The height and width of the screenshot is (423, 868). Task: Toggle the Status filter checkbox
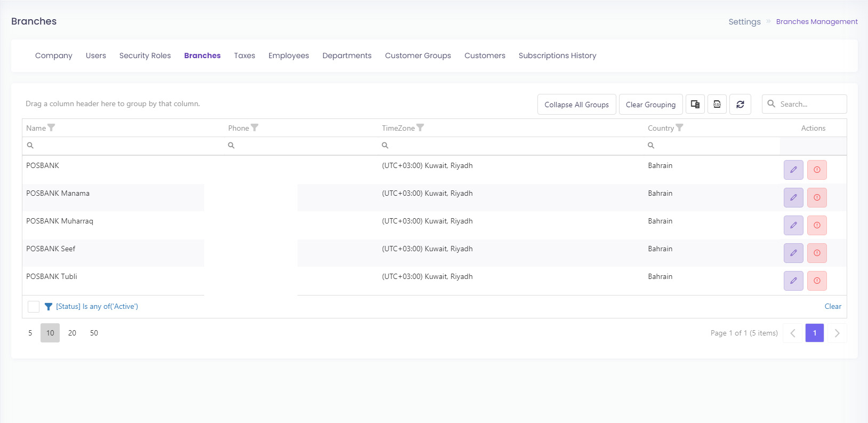34,307
